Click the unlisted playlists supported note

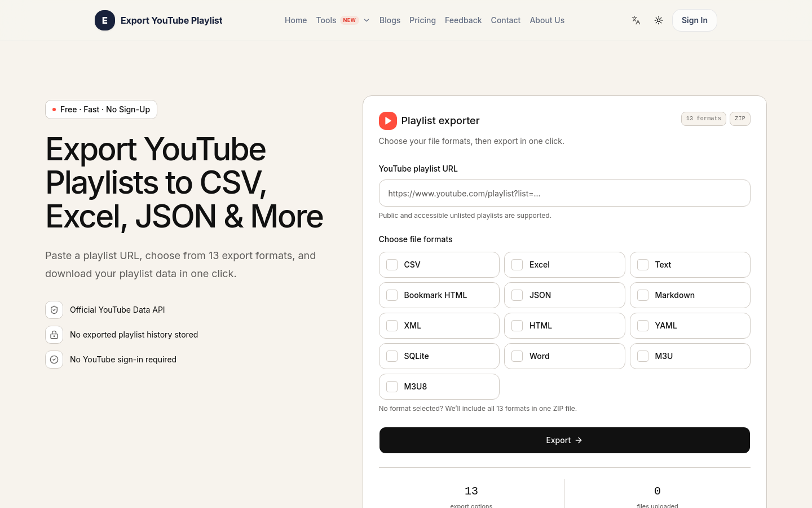coord(465,216)
